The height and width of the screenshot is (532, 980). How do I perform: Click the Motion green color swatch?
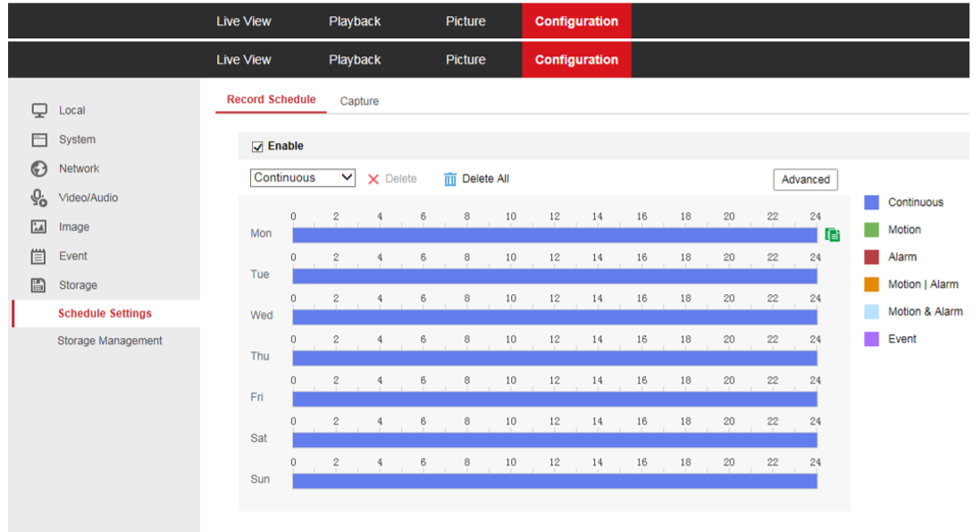coord(872,230)
